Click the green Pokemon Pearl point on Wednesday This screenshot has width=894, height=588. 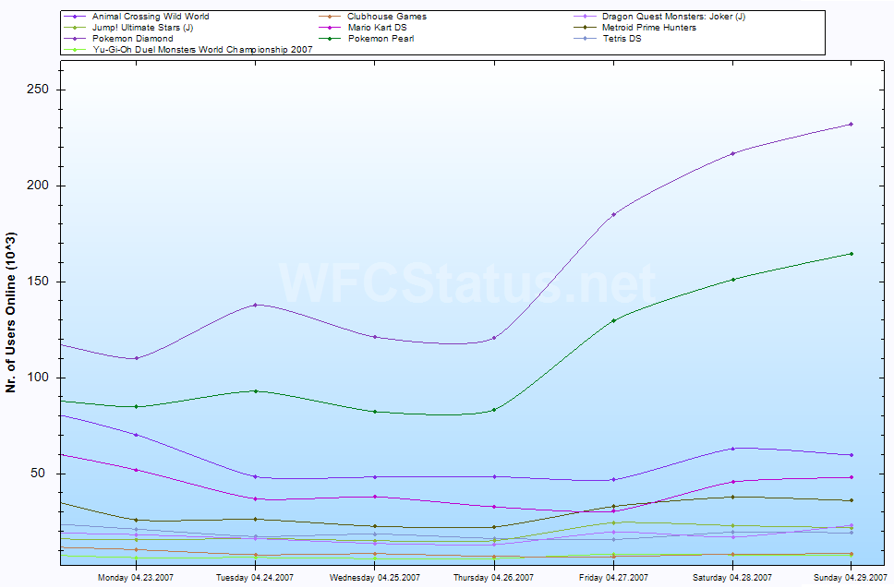(375, 412)
